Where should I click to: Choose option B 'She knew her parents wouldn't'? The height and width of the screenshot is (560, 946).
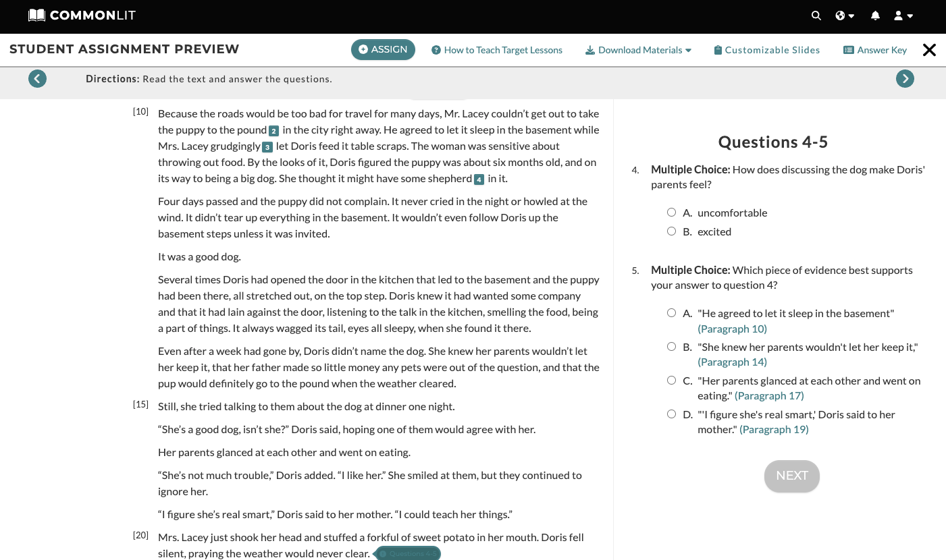pyautogui.click(x=671, y=347)
